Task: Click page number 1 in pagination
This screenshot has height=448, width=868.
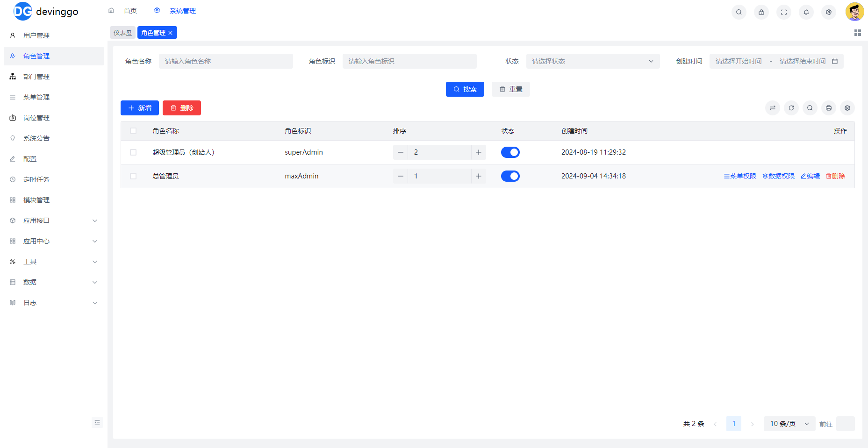Action: pos(734,424)
